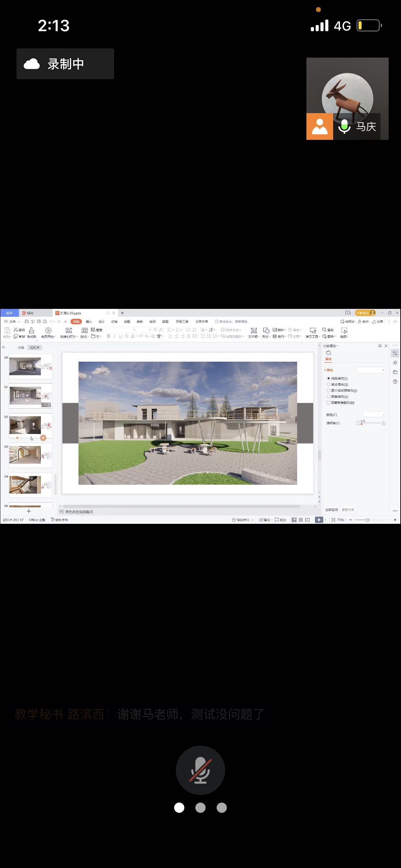Click the help question mark in side panel
The height and width of the screenshot is (868, 401).
395,382
